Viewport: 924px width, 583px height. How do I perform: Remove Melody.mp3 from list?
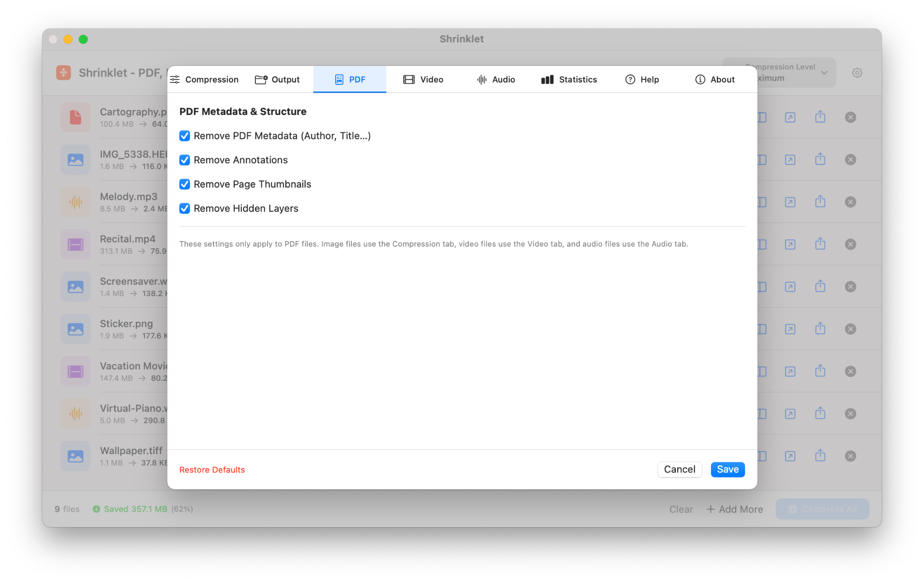click(x=850, y=202)
